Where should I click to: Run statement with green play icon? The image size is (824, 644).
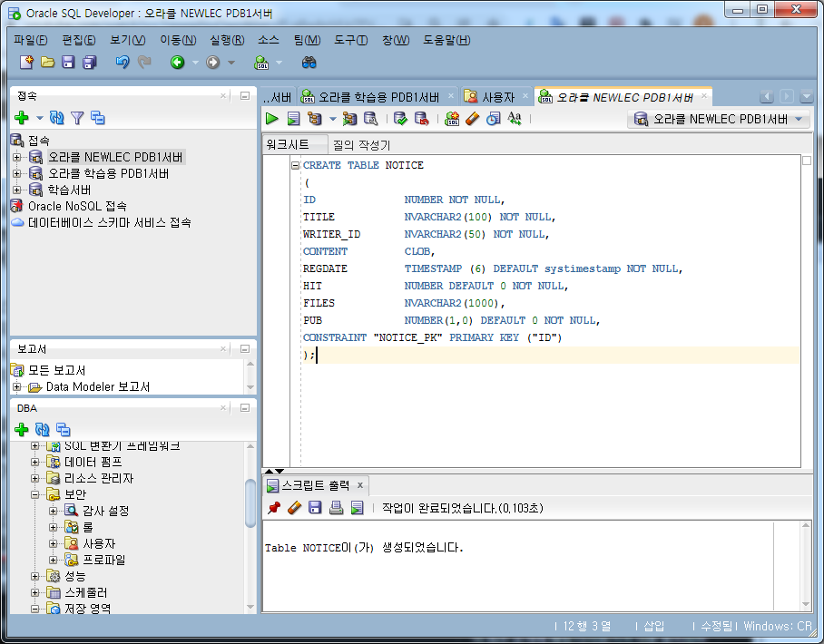[271, 119]
